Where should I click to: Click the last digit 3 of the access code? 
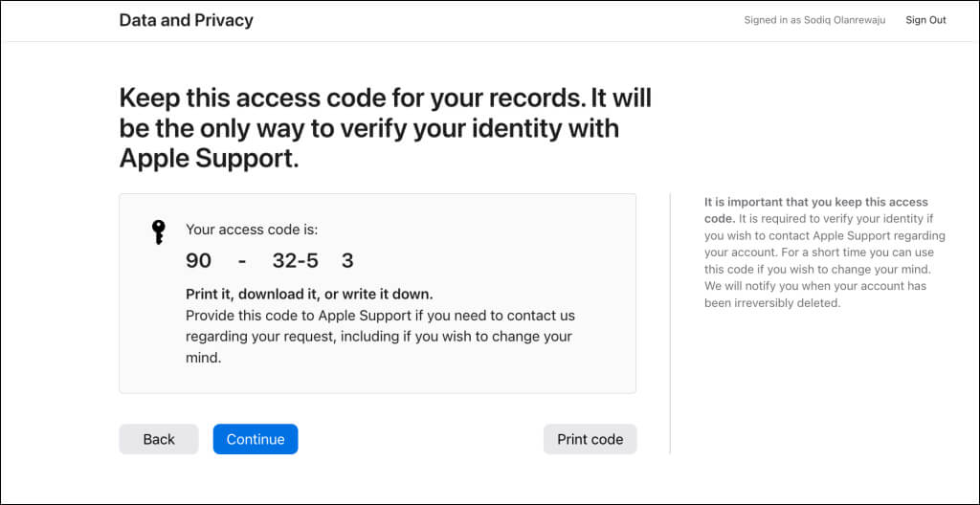point(347,260)
